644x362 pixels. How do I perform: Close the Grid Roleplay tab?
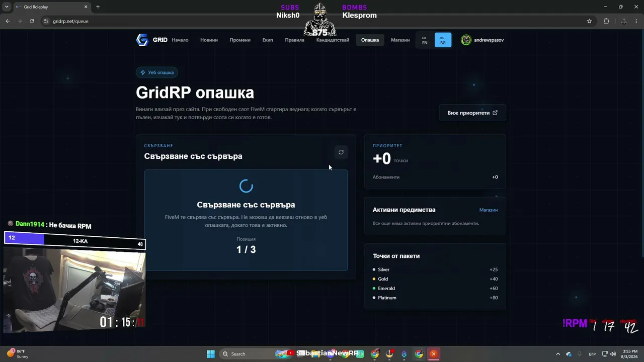point(86,7)
